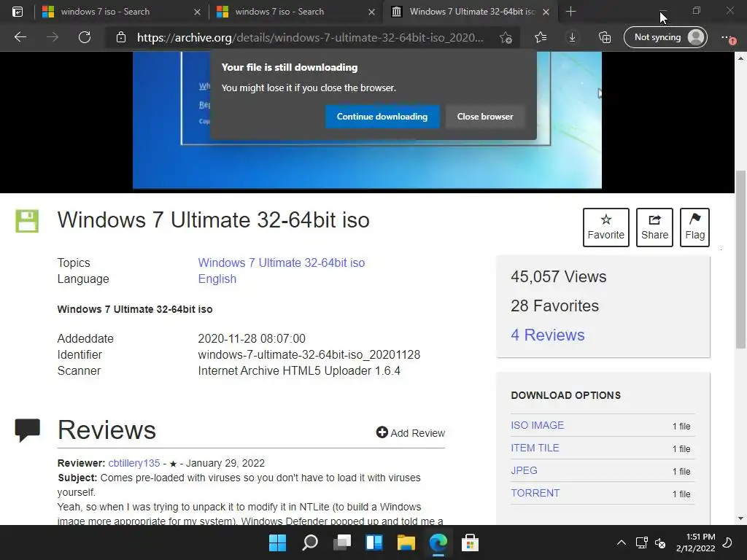747x560 pixels.
Task: Open taskbar Search magnifier
Action: pyautogui.click(x=309, y=542)
